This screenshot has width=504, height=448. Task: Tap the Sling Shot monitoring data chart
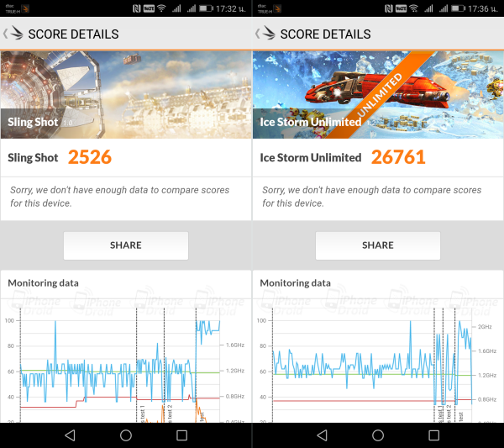(126, 363)
